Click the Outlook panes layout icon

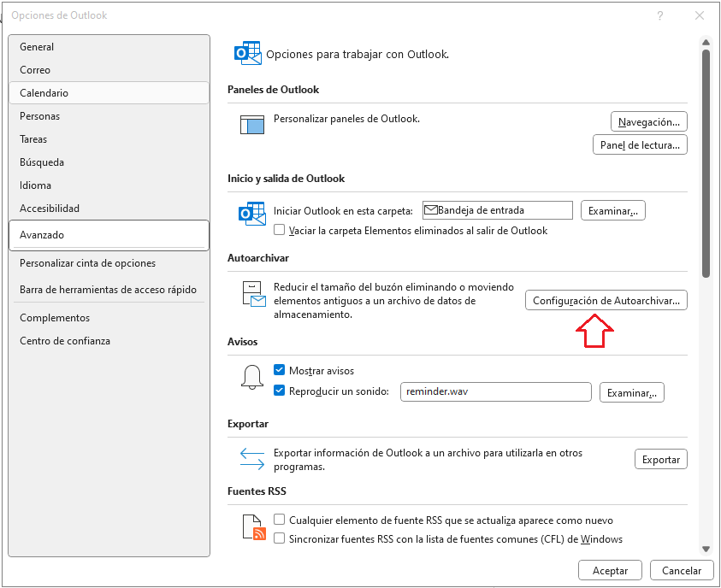[x=252, y=125]
